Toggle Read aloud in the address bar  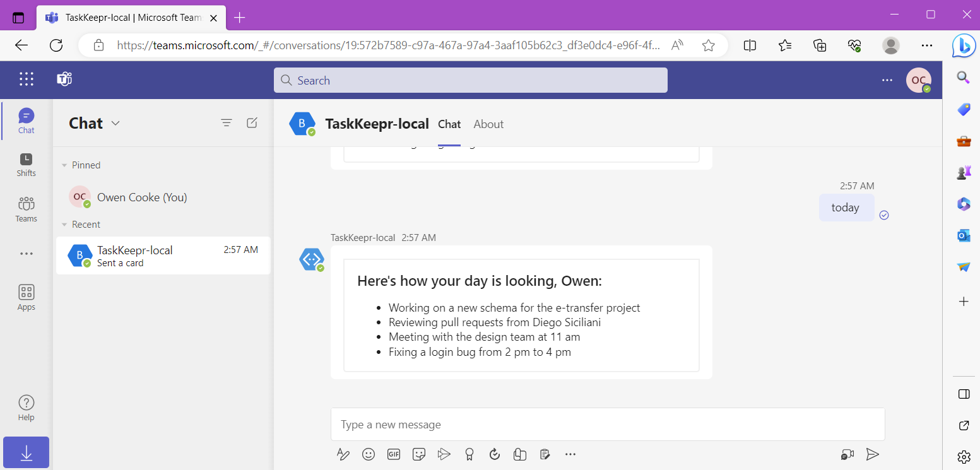click(x=678, y=45)
